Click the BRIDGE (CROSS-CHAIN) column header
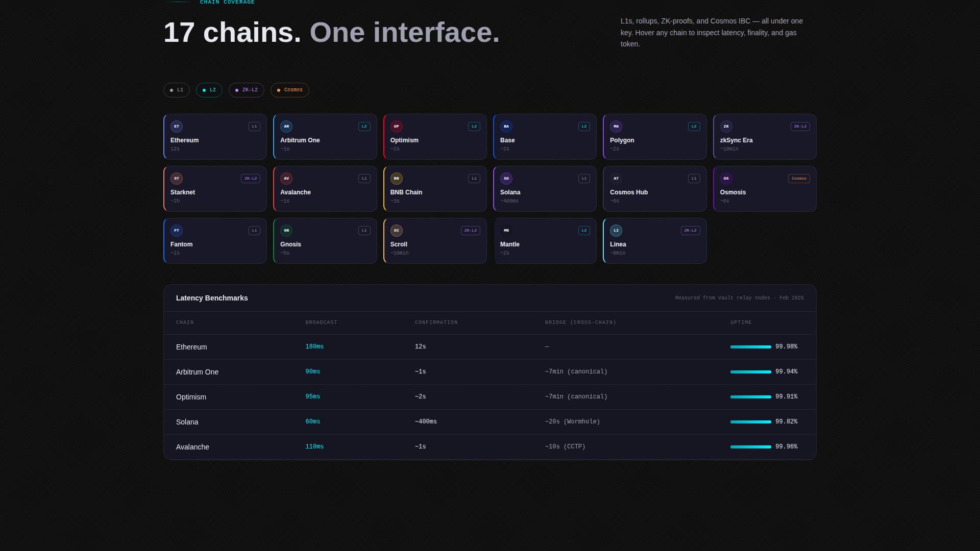The width and height of the screenshot is (980, 551). [x=581, y=322]
